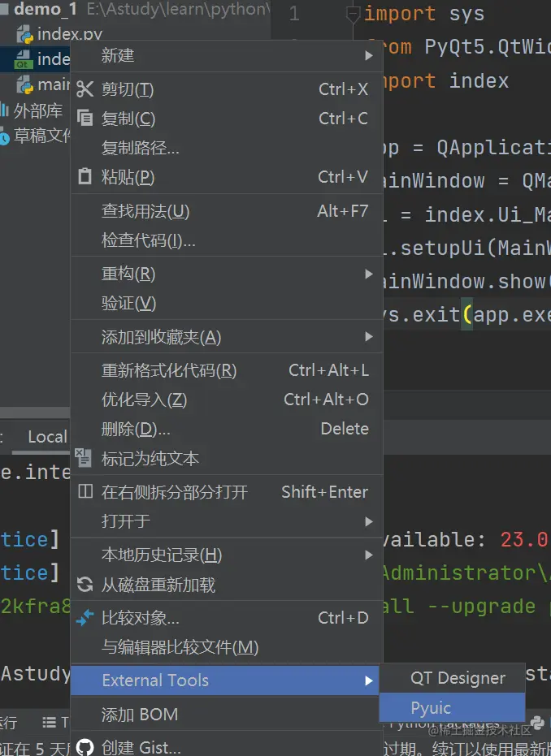Select 检查代码(I)... entry
The height and width of the screenshot is (756, 551).
pos(226,240)
